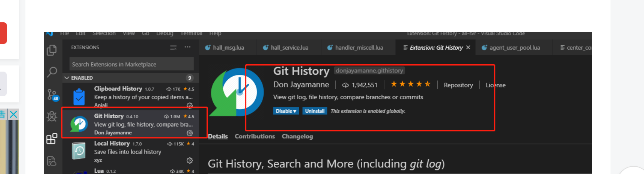644x174 pixels.
Task: Open the Selection menu
Action: click(x=104, y=34)
